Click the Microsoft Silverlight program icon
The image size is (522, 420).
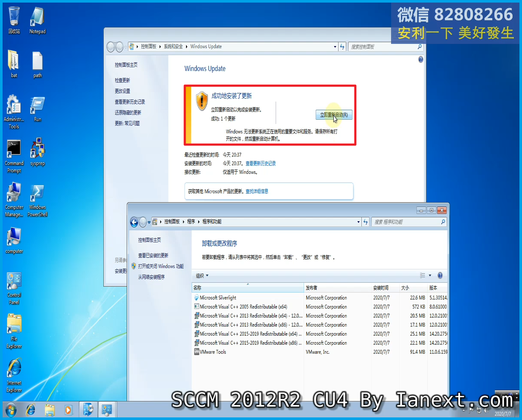[x=196, y=298]
